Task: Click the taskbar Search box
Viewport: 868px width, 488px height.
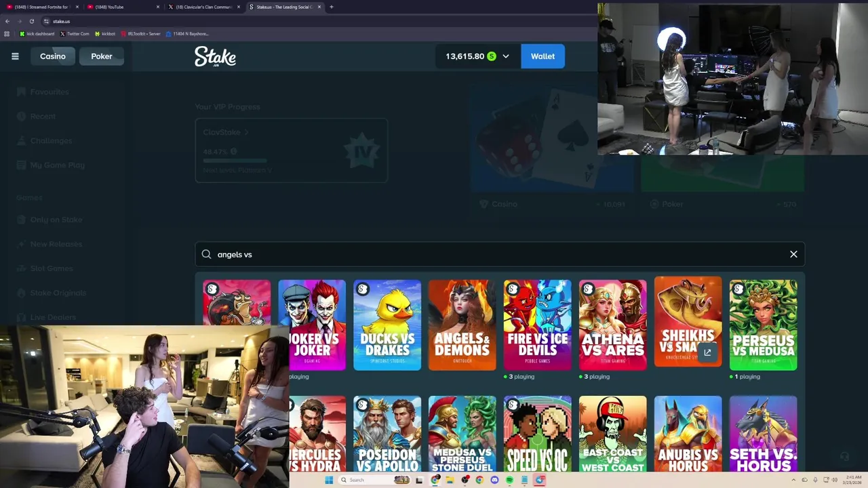Action: [x=373, y=480]
